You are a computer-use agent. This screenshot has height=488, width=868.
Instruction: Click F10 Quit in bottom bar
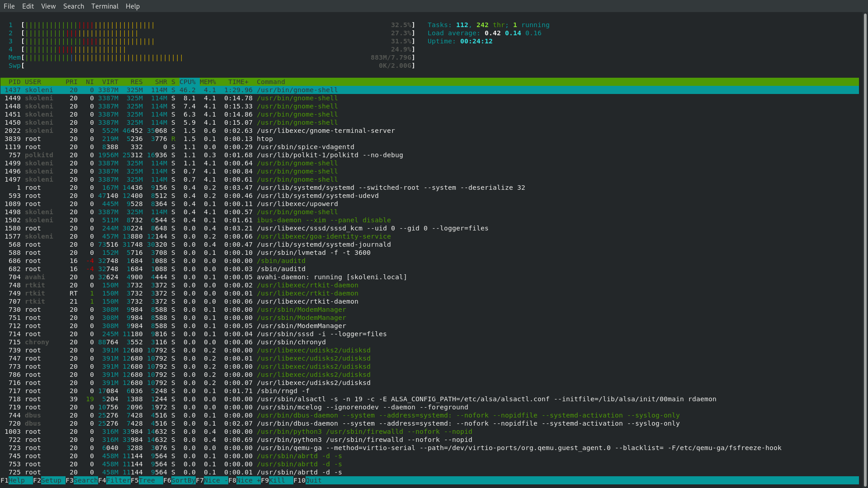(x=313, y=480)
